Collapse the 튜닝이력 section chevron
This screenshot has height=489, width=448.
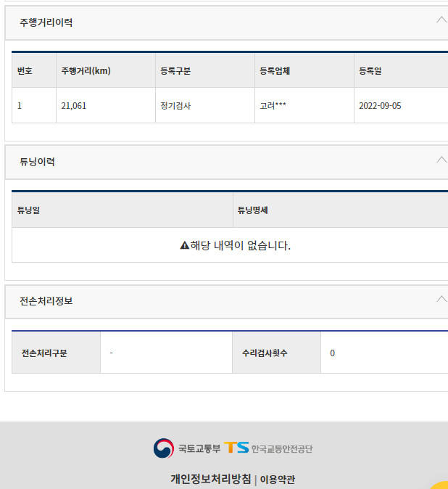coord(441,160)
